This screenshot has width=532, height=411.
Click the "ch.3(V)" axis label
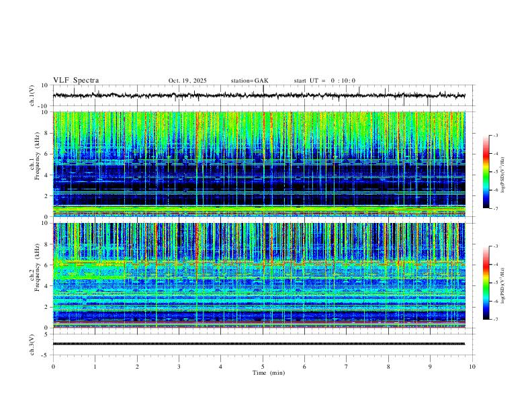pos(32,345)
